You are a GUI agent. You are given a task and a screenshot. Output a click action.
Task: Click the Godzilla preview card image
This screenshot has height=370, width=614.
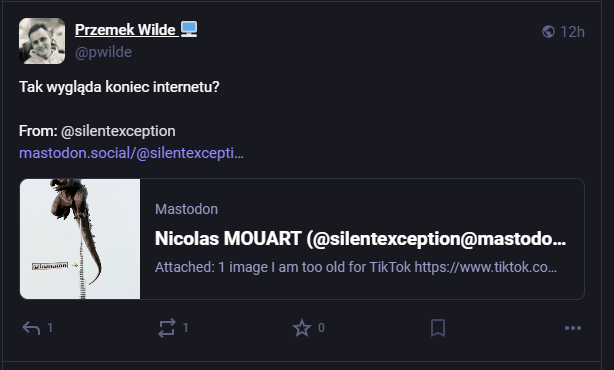(80, 239)
